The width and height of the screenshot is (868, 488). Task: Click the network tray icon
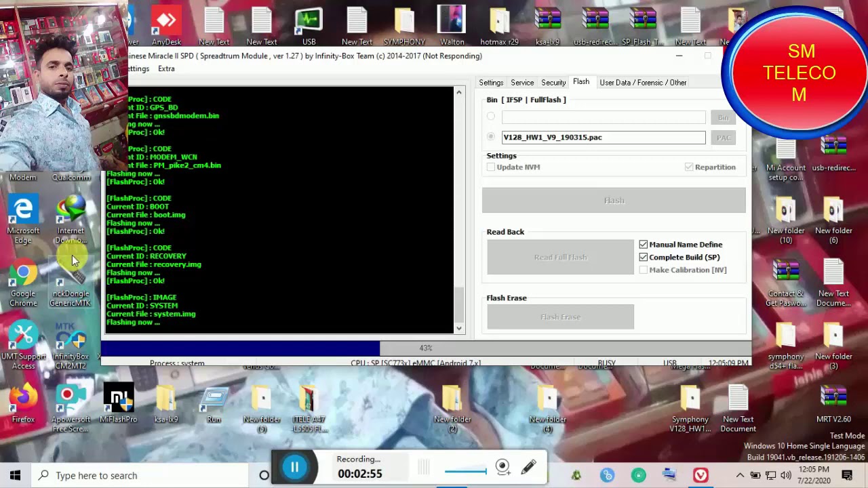(772, 476)
